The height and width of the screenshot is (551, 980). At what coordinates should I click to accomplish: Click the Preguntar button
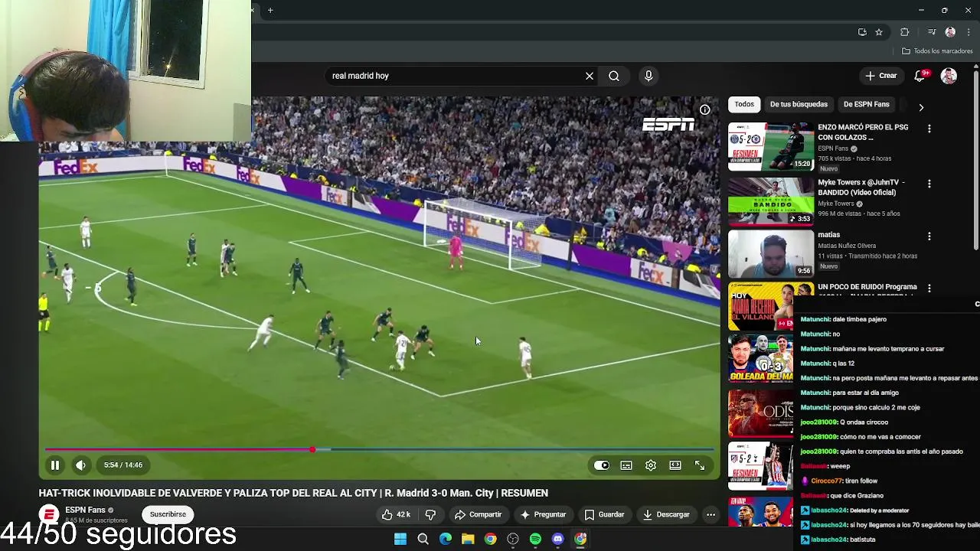coord(543,514)
